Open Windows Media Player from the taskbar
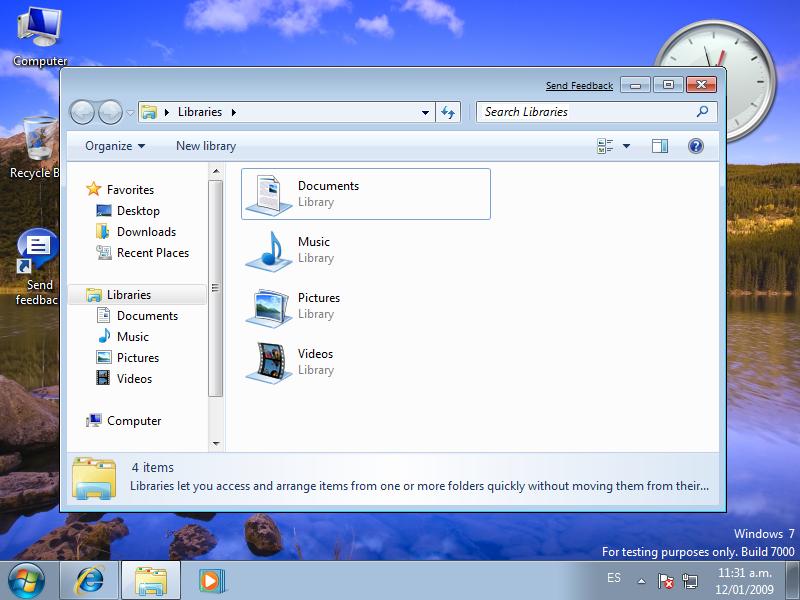This screenshot has width=800, height=600. click(211, 580)
